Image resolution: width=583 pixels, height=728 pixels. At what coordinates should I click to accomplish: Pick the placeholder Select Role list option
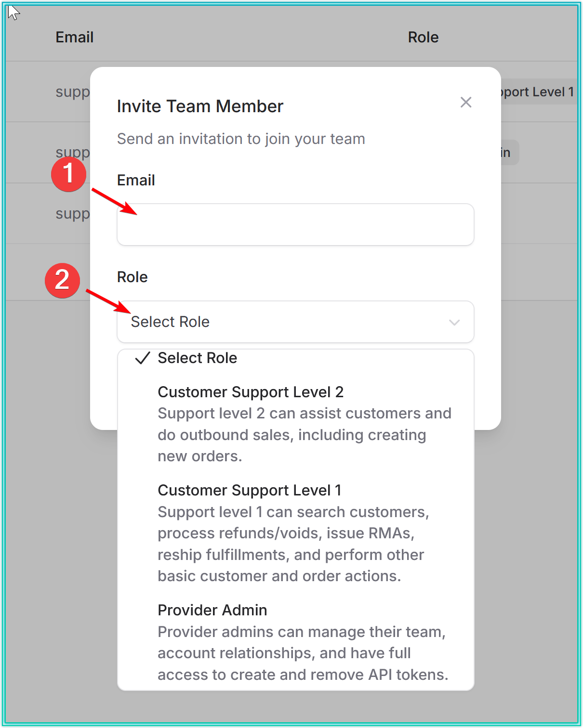[197, 358]
